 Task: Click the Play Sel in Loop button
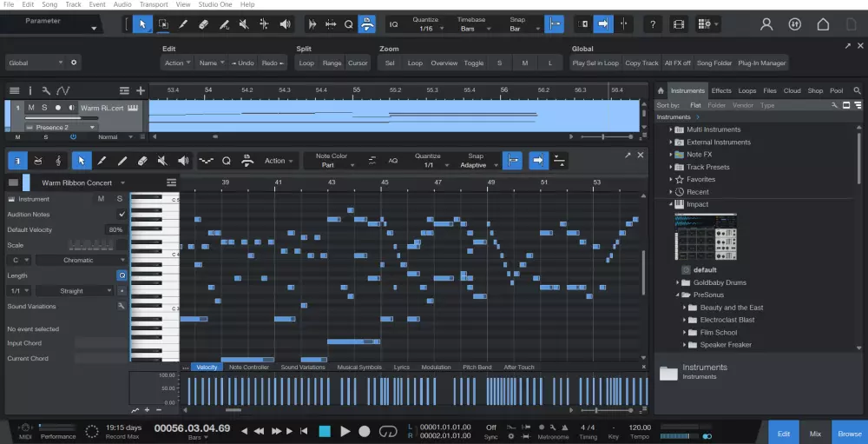tap(595, 63)
